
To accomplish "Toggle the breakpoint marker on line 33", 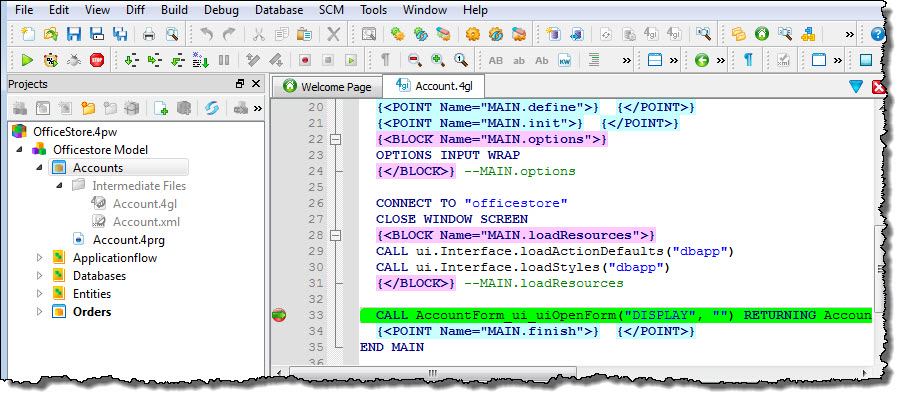I will pyautogui.click(x=279, y=315).
